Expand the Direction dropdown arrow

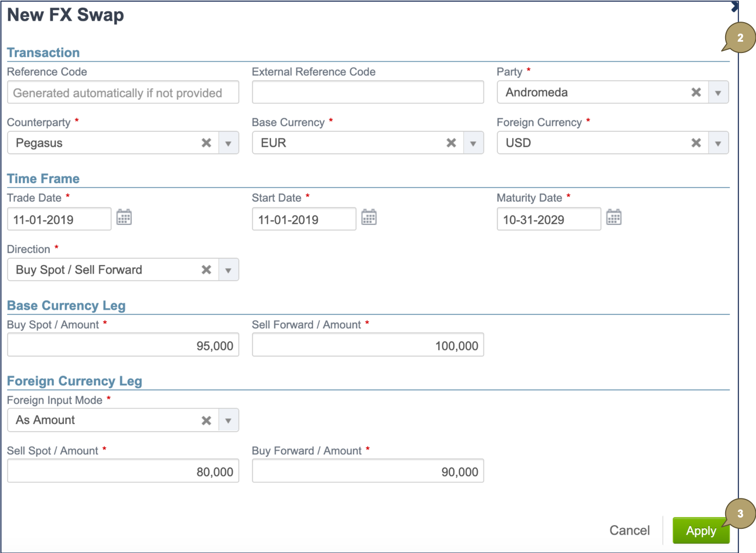pos(228,271)
